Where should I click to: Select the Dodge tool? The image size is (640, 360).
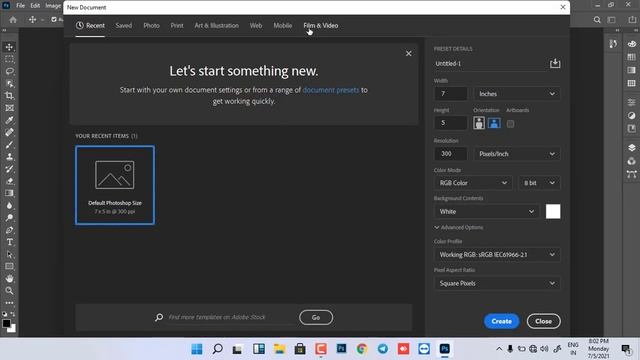click(x=9, y=218)
